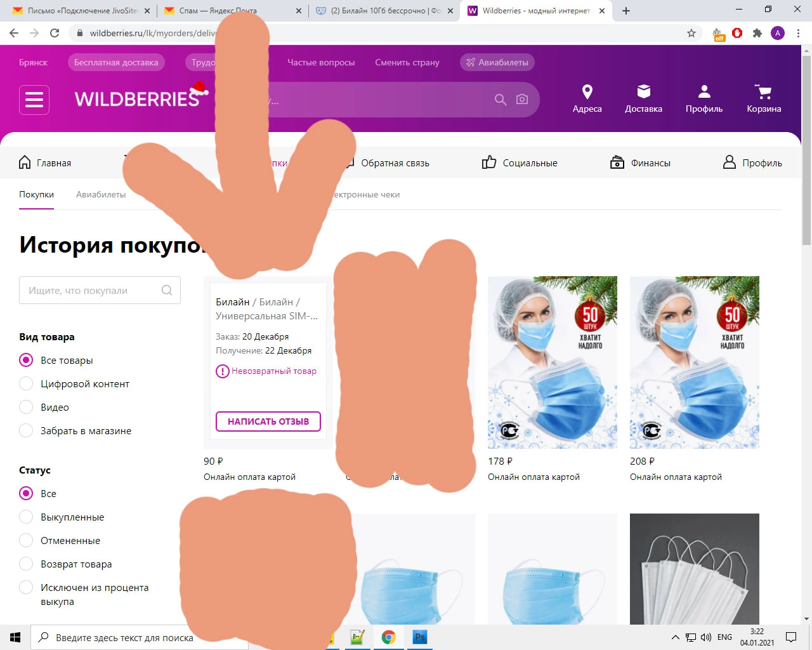812x650 pixels.
Task: Open Социальные section
Action: click(520, 163)
